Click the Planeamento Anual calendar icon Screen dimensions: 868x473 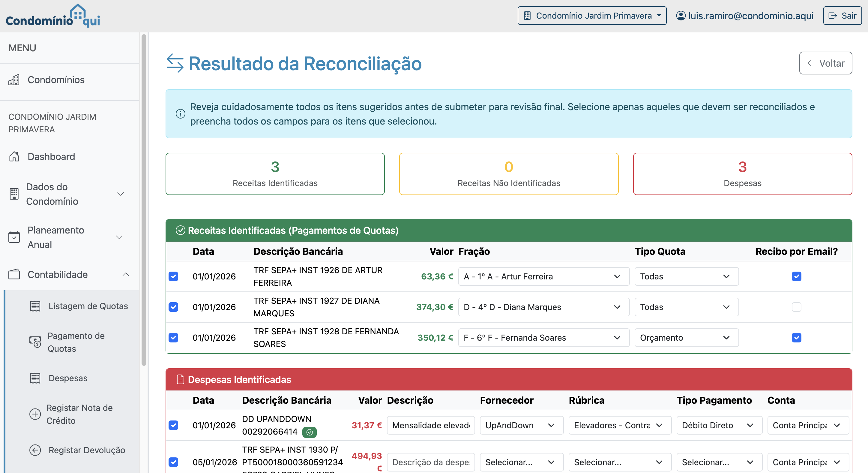pos(14,237)
